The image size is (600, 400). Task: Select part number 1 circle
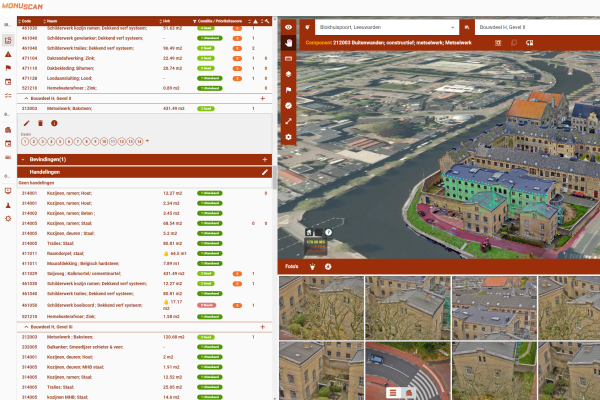coord(25,141)
